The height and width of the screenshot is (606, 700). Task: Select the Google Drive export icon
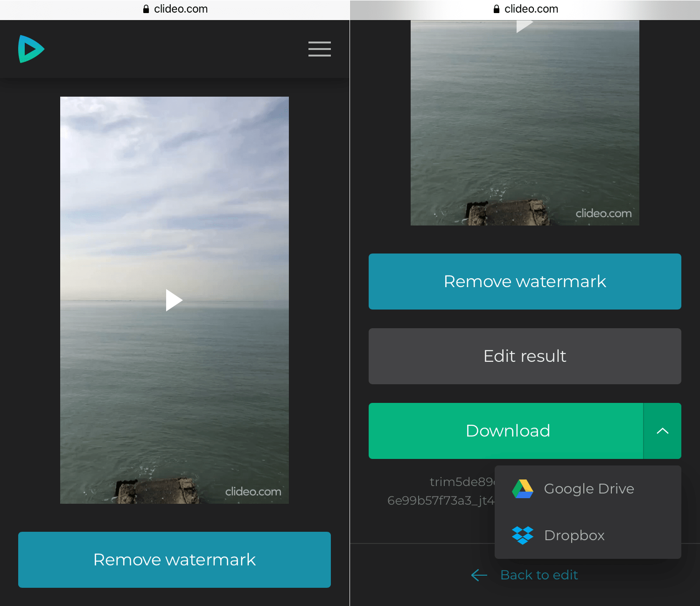coord(523,488)
